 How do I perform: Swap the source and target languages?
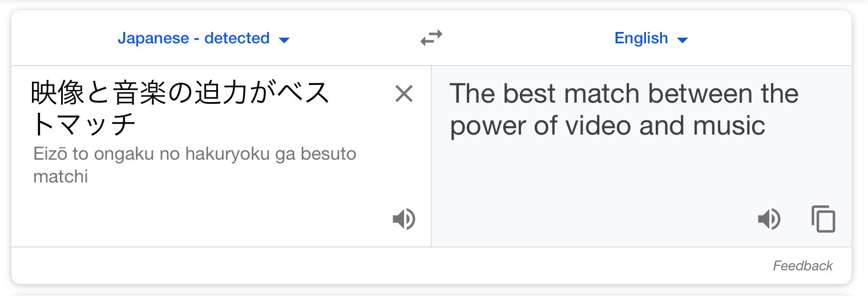tap(431, 38)
